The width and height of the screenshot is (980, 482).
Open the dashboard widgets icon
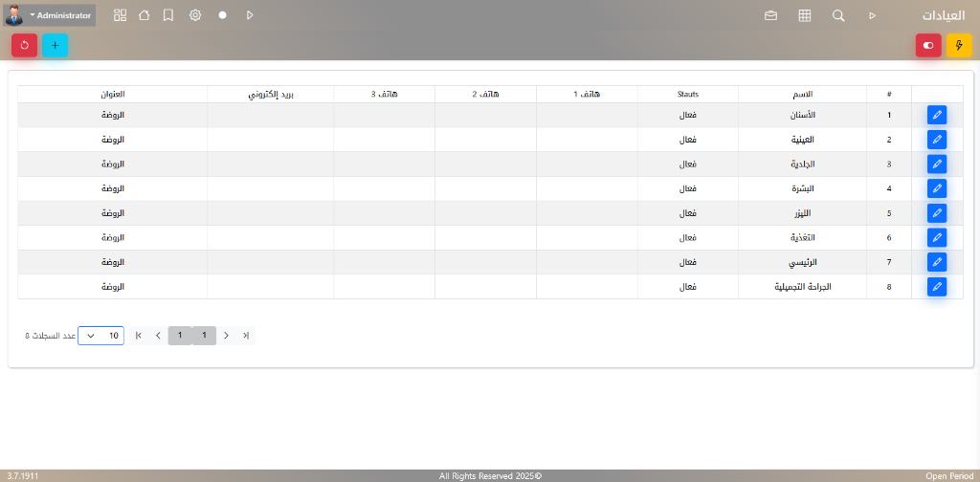pos(120,15)
